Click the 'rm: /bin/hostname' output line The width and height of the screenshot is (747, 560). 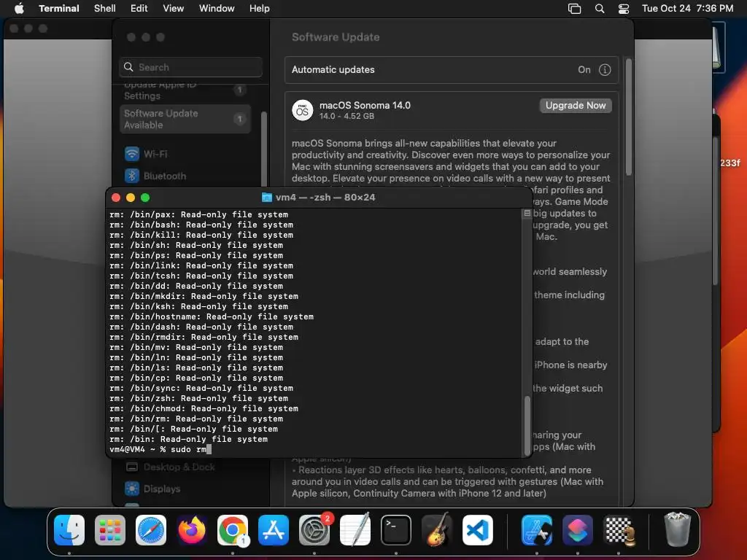(x=212, y=316)
